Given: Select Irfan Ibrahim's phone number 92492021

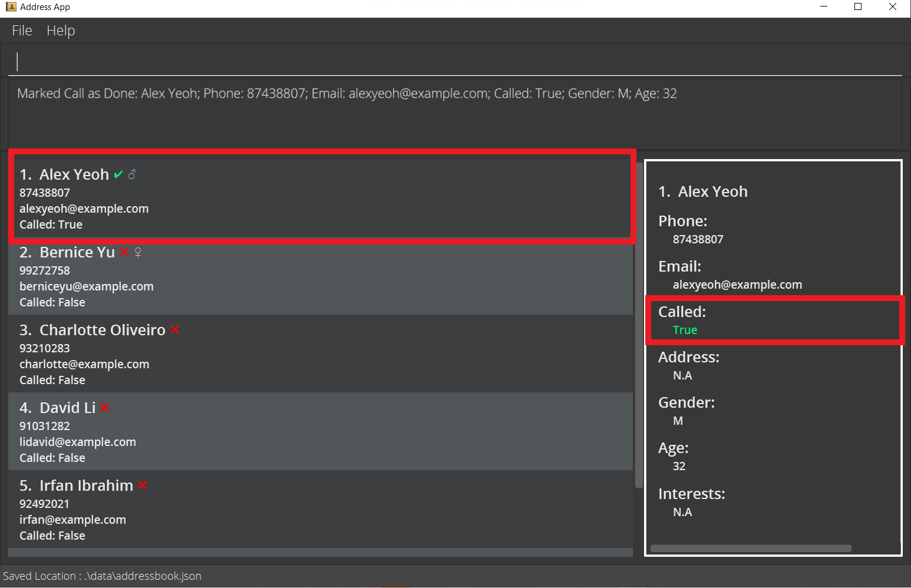Looking at the screenshot, I should (45, 504).
